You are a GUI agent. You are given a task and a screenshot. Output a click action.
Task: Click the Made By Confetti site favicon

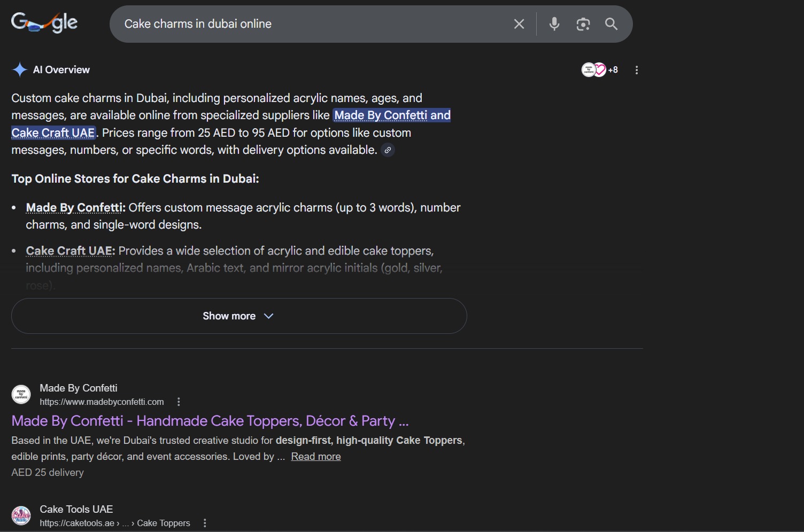21,395
